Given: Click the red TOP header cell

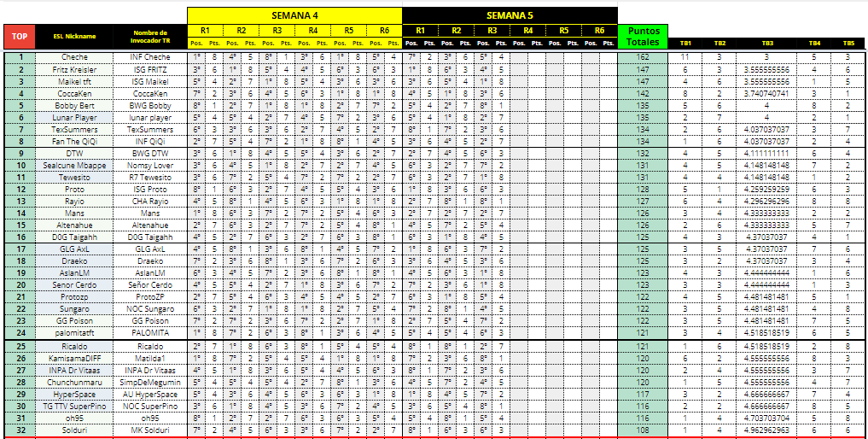Looking at the screenshot, I should coord(20,37).
